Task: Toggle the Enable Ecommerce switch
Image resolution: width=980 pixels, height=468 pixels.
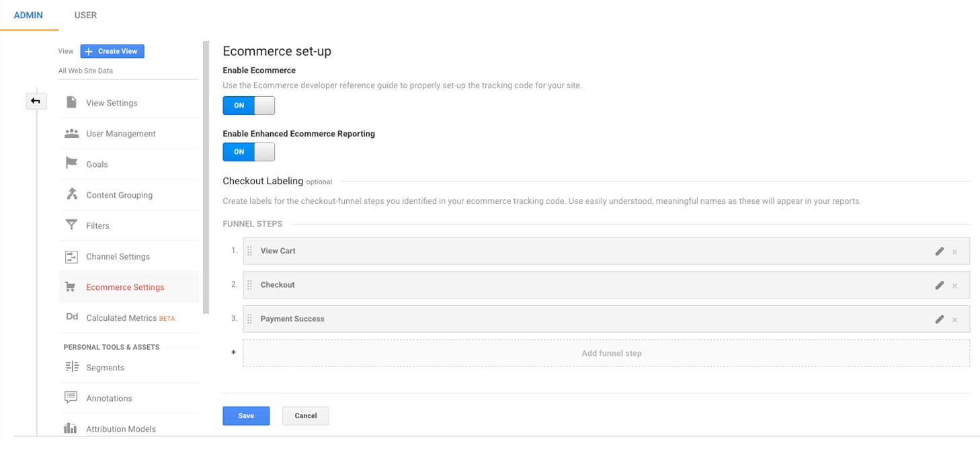Action: [x=249, y=106]
